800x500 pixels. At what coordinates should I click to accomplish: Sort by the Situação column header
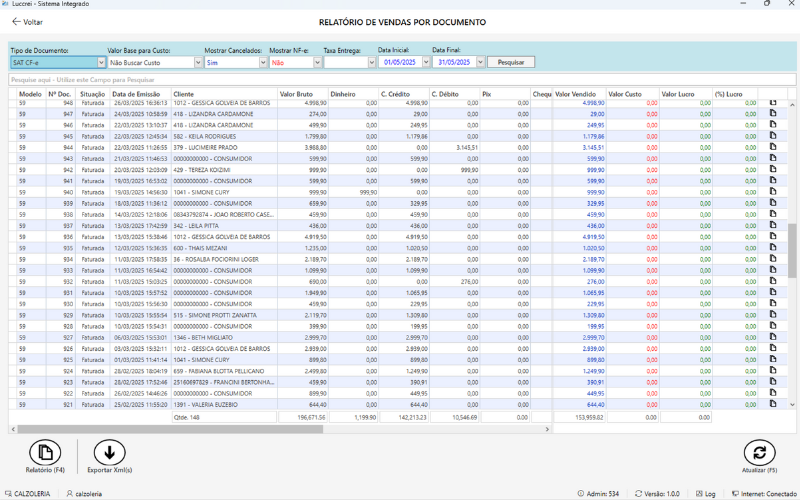coord(92,94)
